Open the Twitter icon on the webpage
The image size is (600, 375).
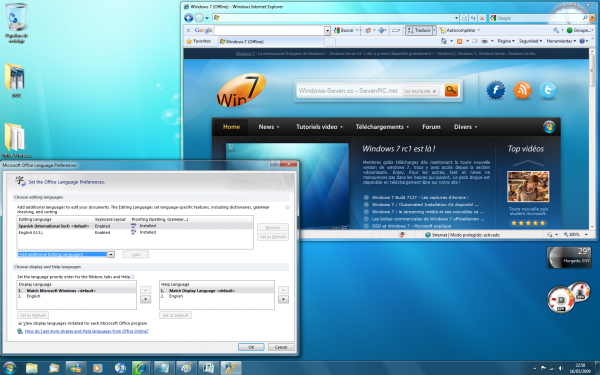[548, 90]
